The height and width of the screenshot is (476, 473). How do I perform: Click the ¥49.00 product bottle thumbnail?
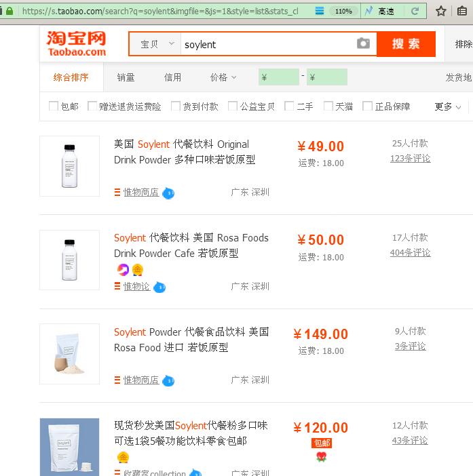(70, 166)
